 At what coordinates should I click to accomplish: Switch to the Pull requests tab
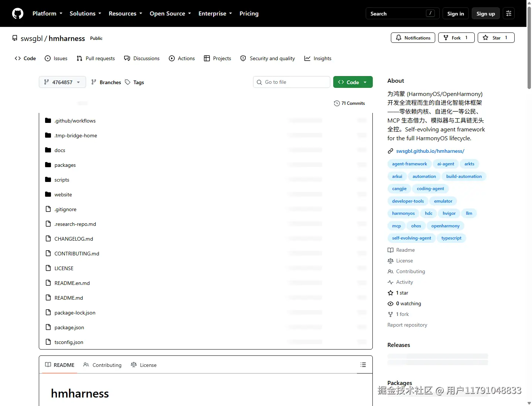pyautogui.click(x=96, y=58)
